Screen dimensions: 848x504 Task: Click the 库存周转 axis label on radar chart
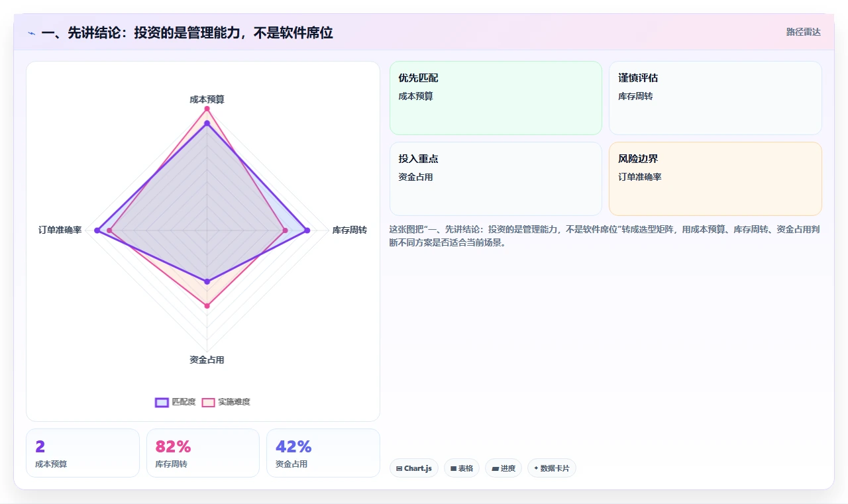pos(350,230)
